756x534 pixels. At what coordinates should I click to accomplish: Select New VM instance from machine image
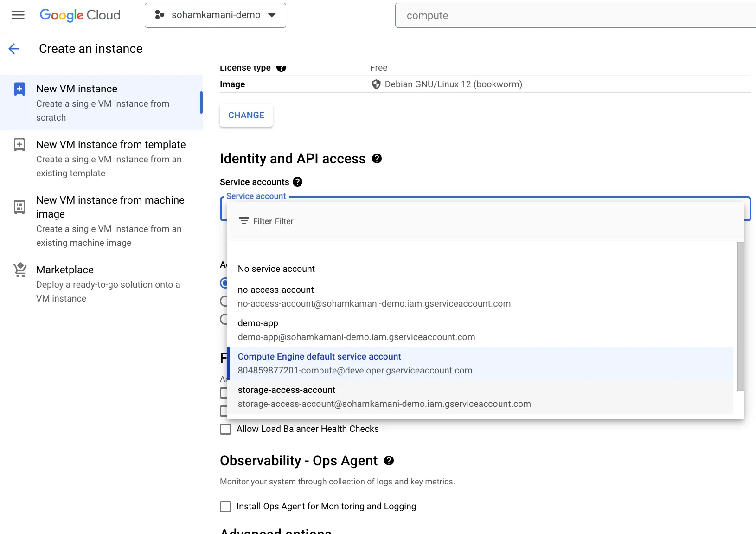[110, 207]
